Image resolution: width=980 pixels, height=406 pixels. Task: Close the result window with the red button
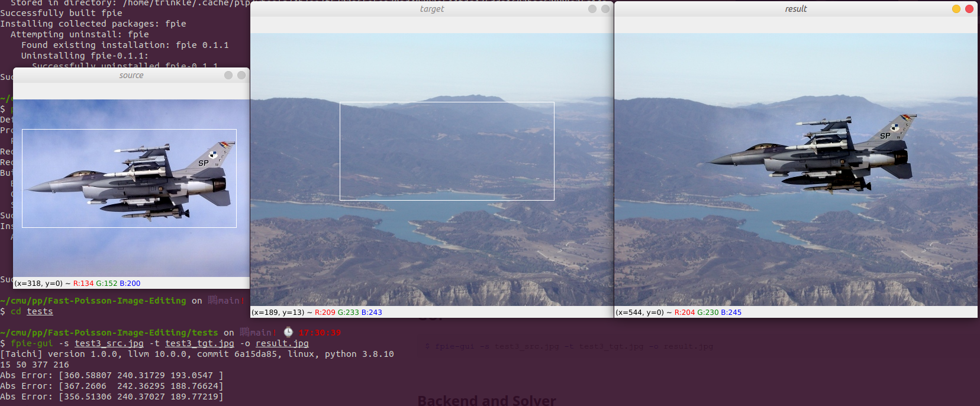(969, 9)
